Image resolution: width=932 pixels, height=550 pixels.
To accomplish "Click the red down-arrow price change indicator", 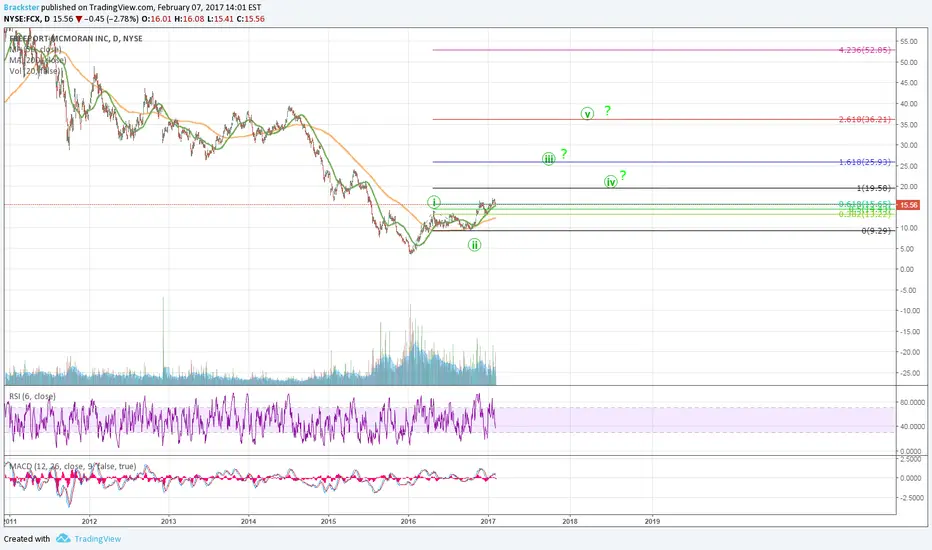I will point(78,19).
